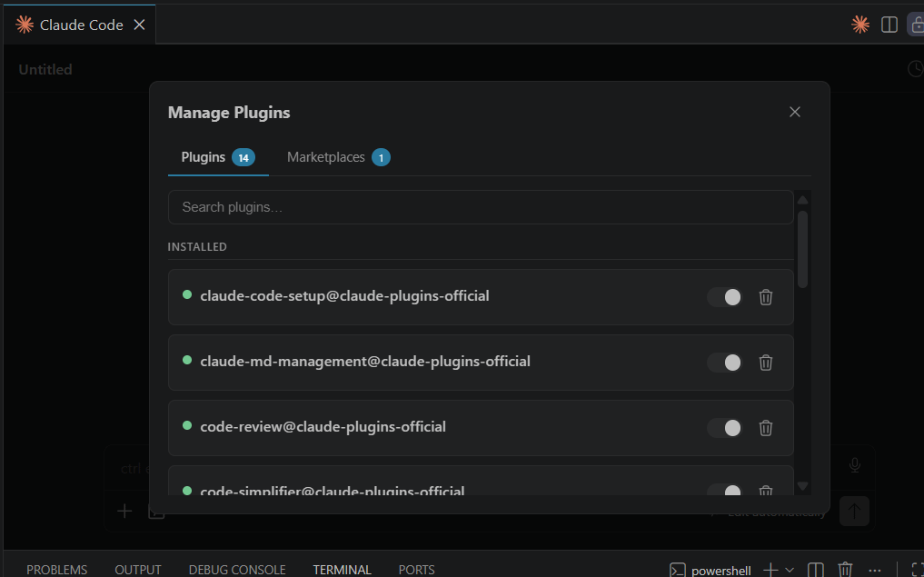This screenshot has height=577, width=924.
Task: Click the microphone voice input icon
Action: click(854, 465)
